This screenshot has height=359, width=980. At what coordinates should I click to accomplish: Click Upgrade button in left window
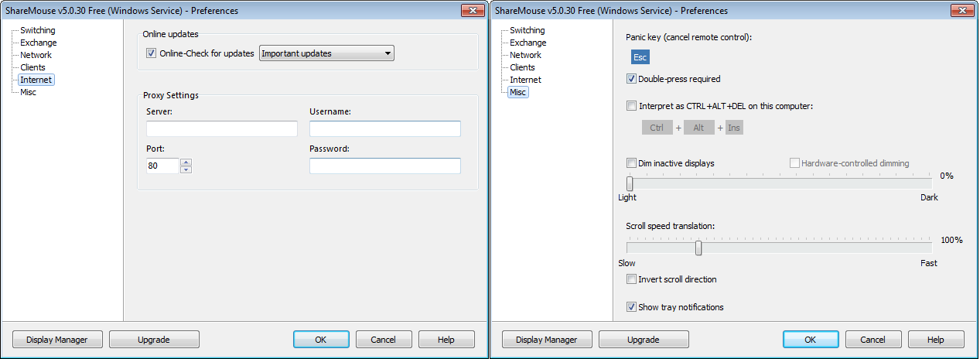154,340
